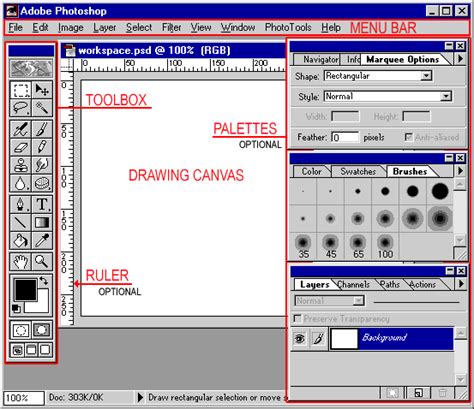
Task: Hide the Background layer using eye icon
Action: 300,339
